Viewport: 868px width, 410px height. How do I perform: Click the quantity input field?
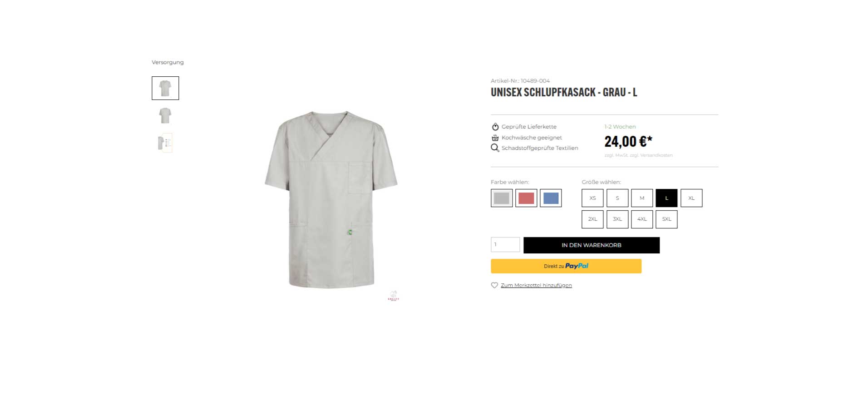click(x=505, y=245)
